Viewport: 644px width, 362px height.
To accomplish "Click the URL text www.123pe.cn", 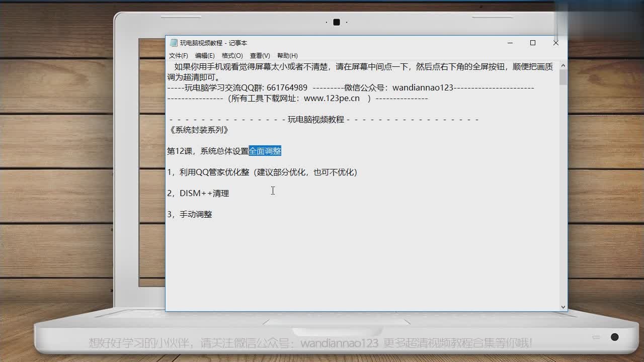I will click(332, 98).
